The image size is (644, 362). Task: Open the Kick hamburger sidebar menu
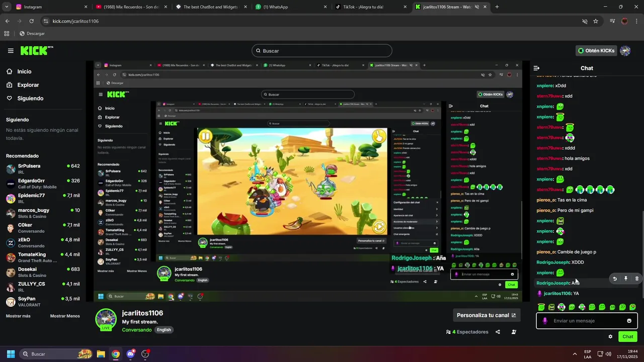(11, 51)
